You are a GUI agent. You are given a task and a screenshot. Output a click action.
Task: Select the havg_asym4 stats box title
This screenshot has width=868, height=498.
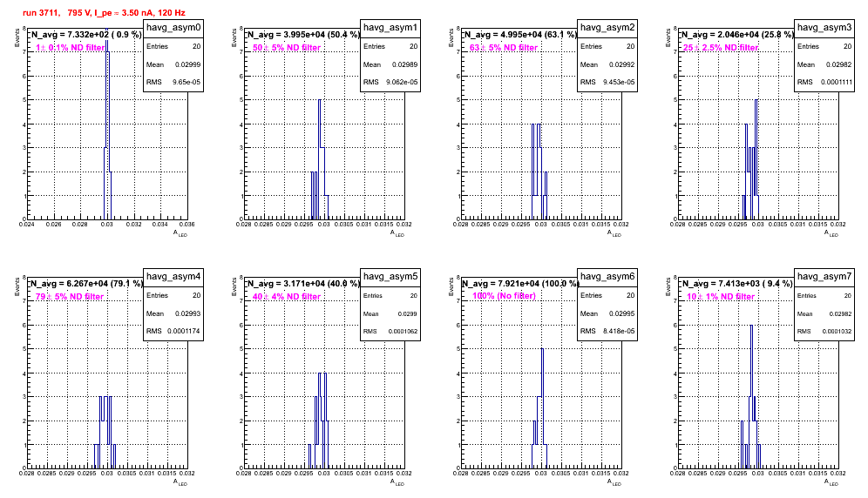pos(173,277)
